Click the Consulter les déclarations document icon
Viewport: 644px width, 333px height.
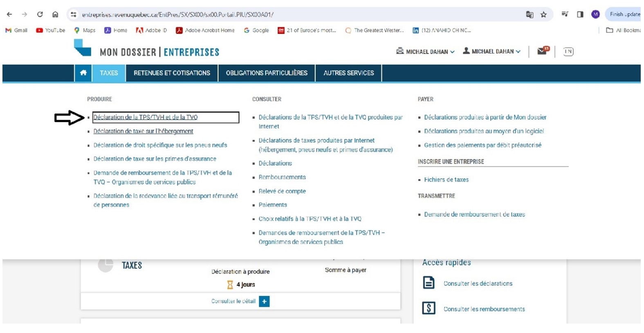(x=429, y=283)
